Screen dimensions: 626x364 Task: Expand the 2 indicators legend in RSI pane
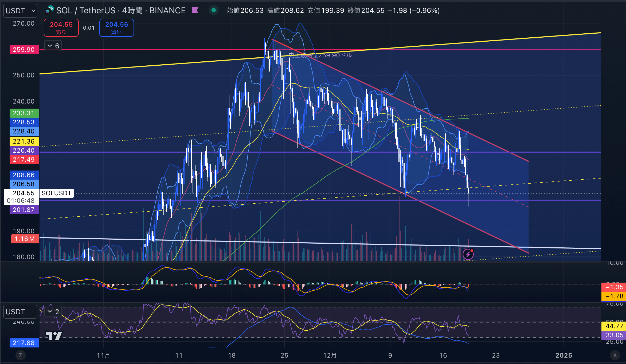coord(53,311)
